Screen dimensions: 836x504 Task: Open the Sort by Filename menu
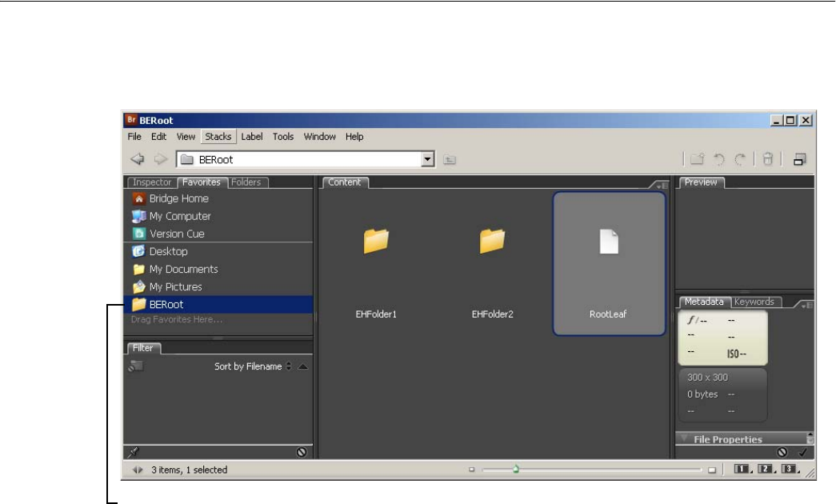tap(253, 366)
